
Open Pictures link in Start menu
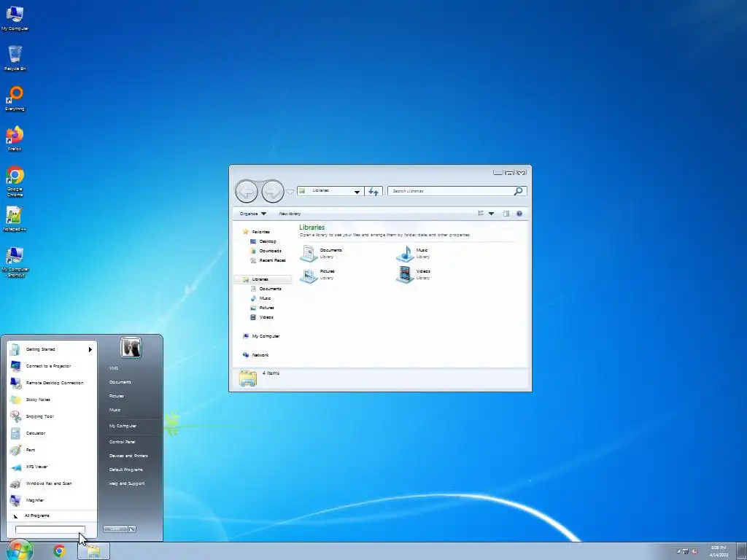click(116, 396)
